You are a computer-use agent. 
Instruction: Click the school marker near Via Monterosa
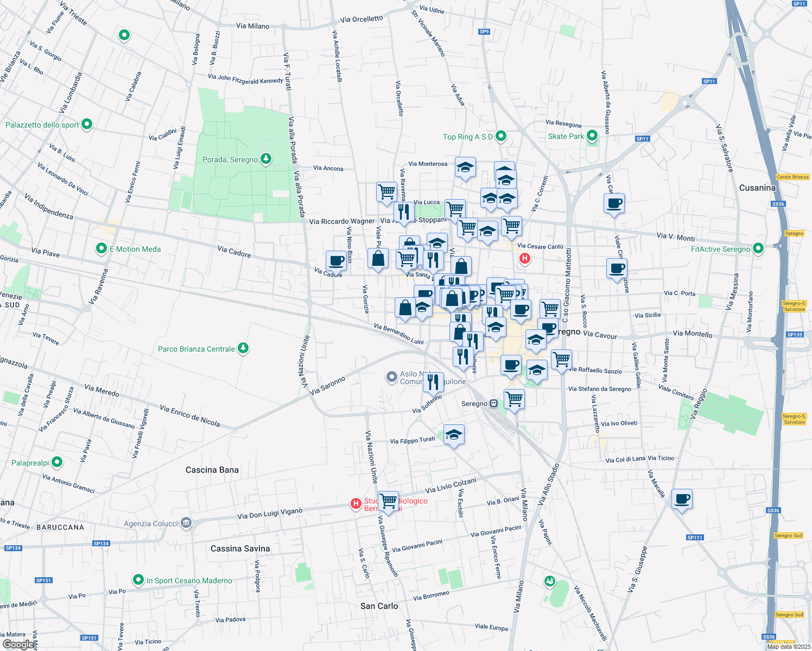coord(465,167)
